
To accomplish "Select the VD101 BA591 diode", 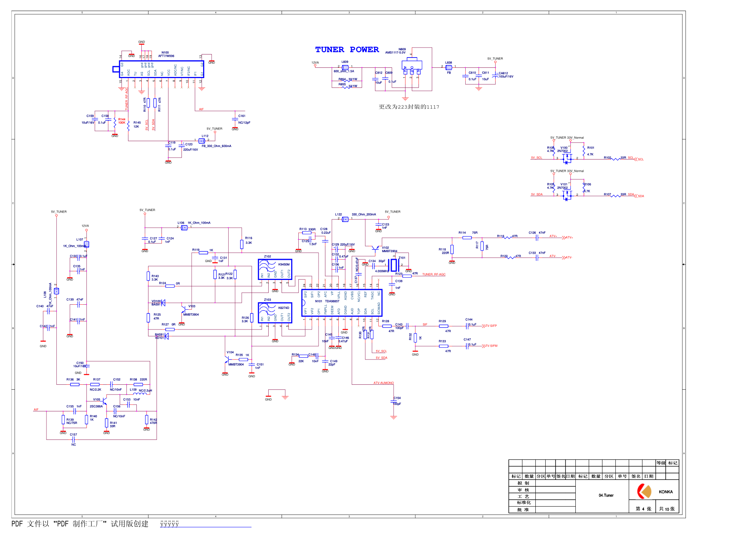I will (x=166, y=336).
